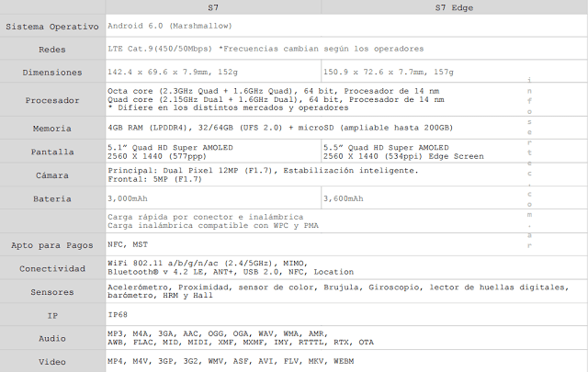Select the Sistema Operativo row label
Viewport: 588px width, 372px height.
coord(51,27)
